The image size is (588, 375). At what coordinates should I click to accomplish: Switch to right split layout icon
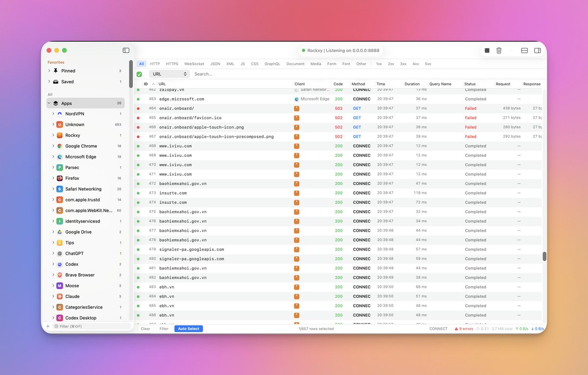tap(538, 50)
